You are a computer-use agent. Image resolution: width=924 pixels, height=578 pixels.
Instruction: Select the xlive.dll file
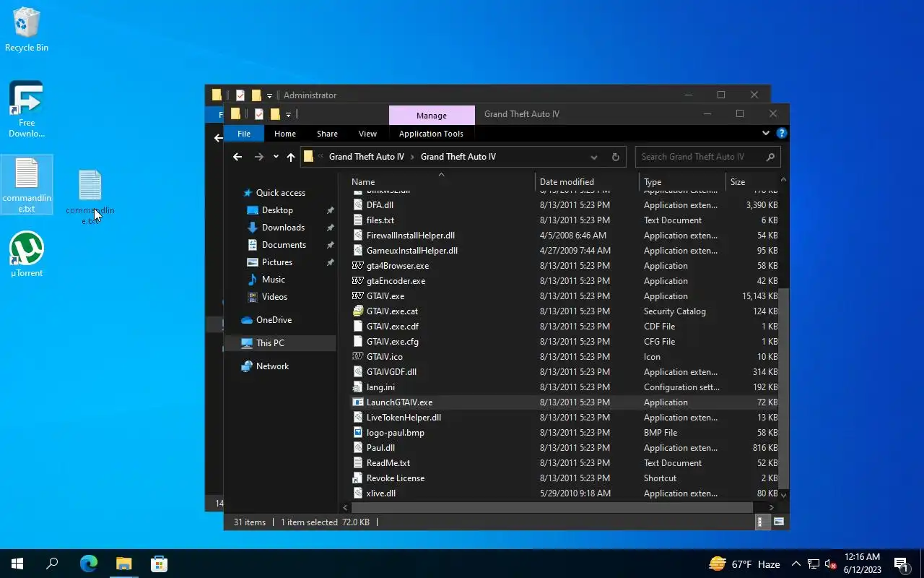[381, 493]
